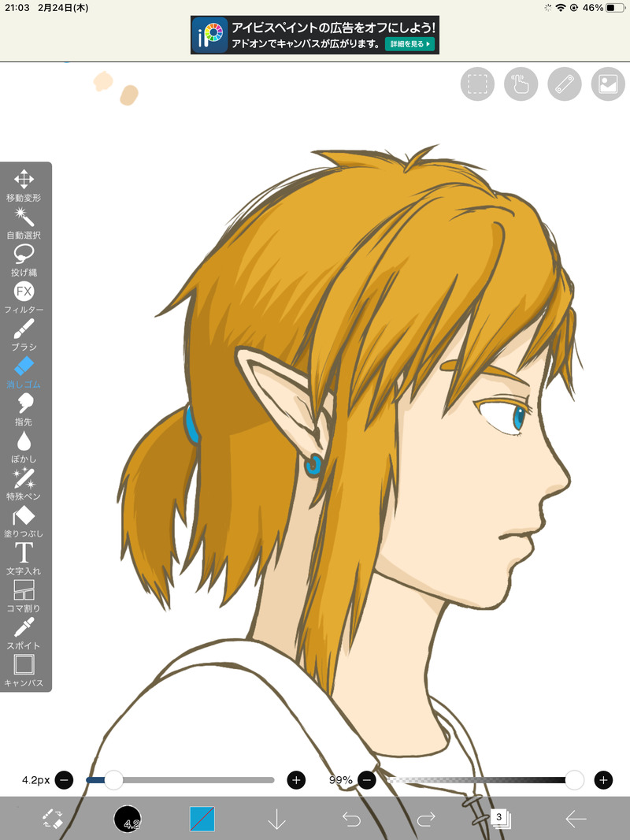630x840 pixels.
Task: Open the selection area tool button
Action: pos(477,84)
